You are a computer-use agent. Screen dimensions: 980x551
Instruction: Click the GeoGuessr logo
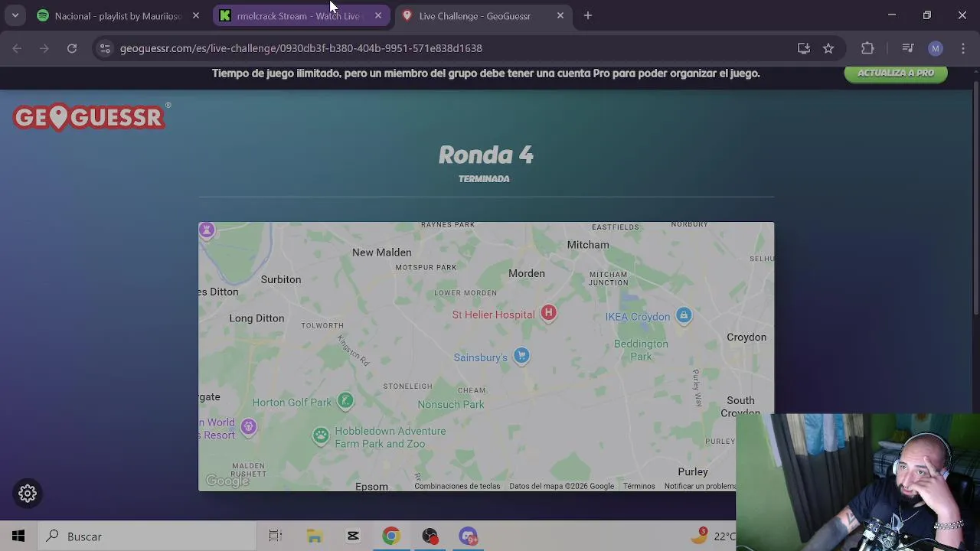tap(90, 117)
